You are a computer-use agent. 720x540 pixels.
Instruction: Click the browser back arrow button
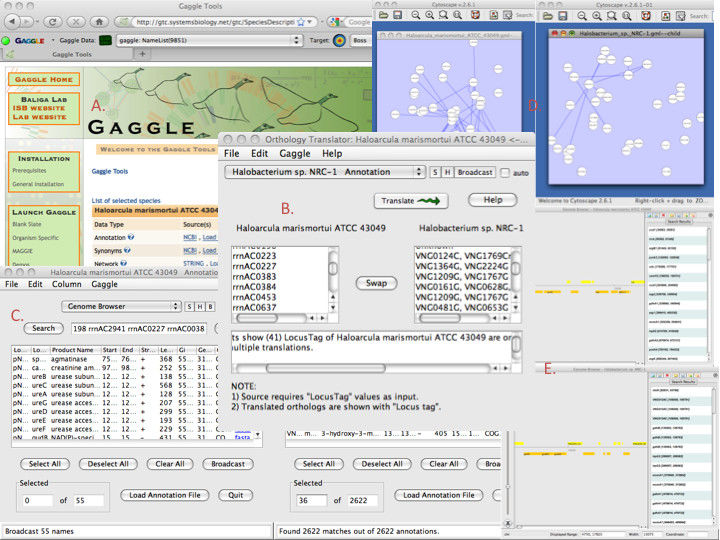pyautogui.click(x=11, y=22)
